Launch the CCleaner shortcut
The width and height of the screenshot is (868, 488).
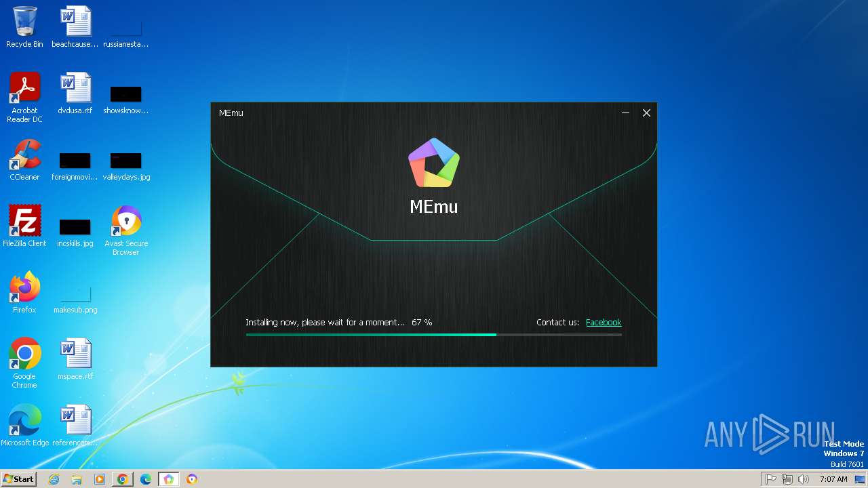(x=24, y=160)
